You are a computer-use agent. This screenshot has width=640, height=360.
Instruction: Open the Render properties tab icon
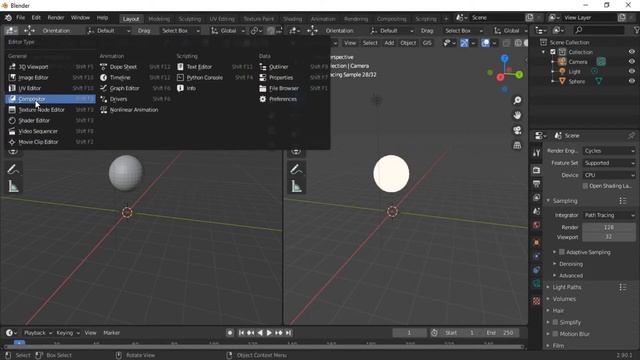(x=537, y=170)
